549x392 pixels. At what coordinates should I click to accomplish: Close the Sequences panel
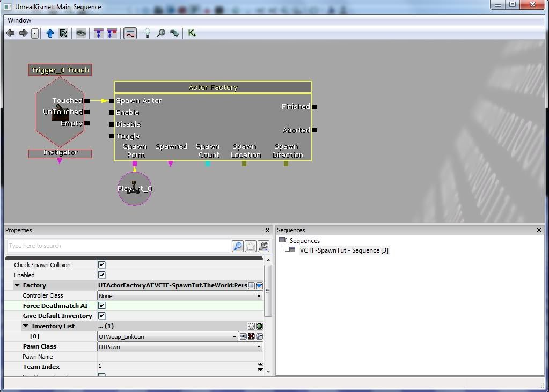[539, 230]
